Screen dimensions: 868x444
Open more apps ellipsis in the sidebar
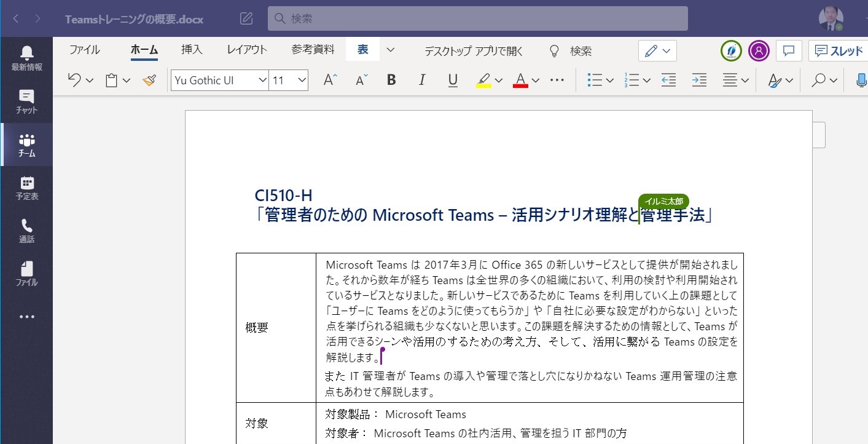pos(26,317)
